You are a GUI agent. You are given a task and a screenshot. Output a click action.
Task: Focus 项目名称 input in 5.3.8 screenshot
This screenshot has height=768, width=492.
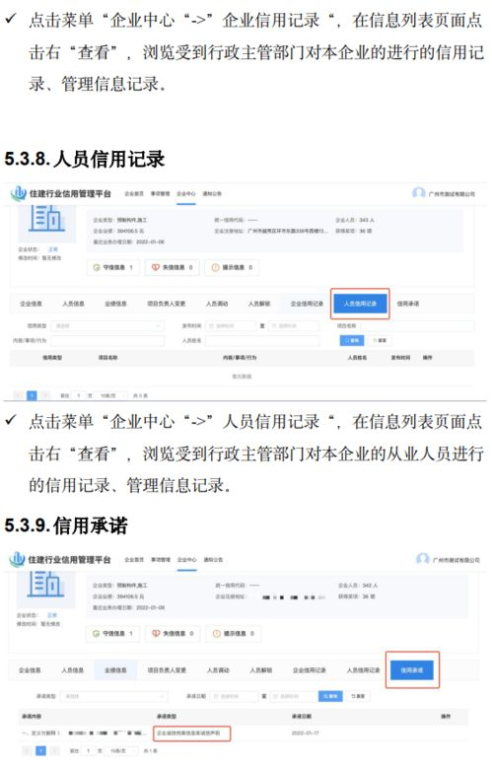pyautogui.click(x=418, y=326)
